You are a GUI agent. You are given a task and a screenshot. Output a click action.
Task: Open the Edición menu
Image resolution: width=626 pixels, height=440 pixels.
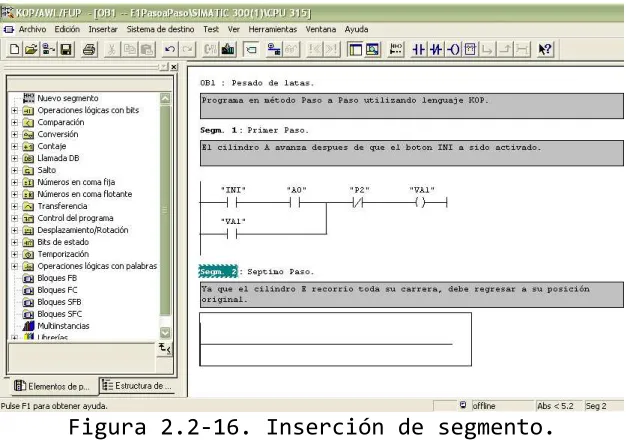[67, 30]
